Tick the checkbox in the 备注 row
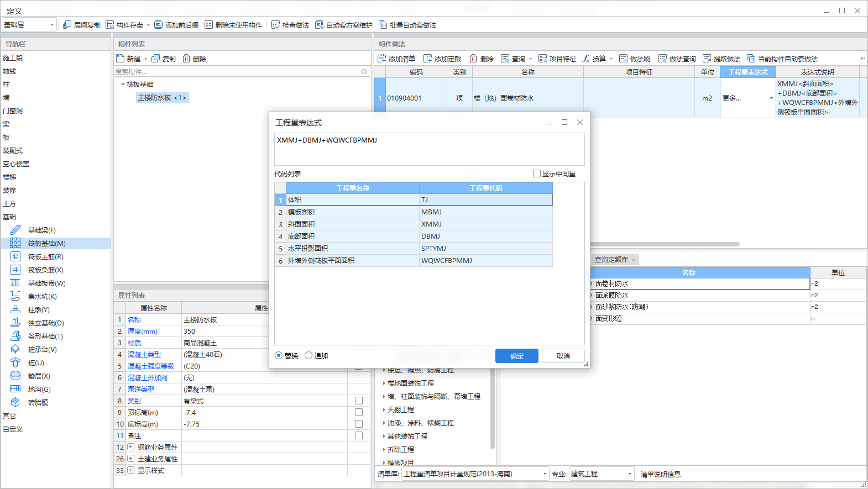868x489 pixels. [359, 435]
